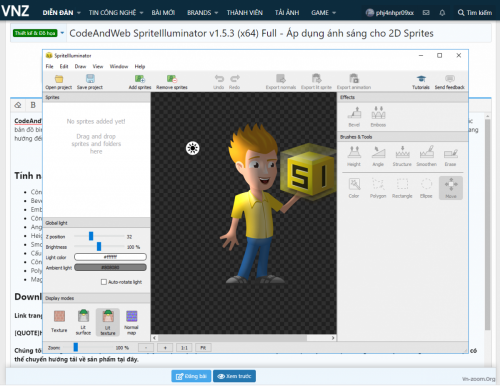500x386 pixels.
Task: Click the Bold editor button
Action: pos(33,105)
